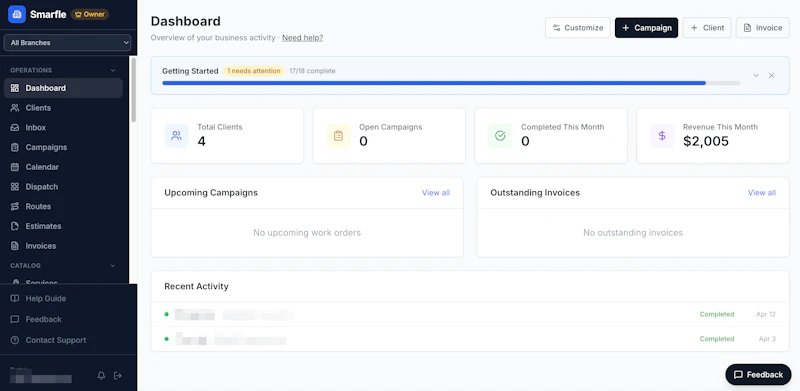The image size is (800, 391).
Task: Click the Contact Support help icon
Action: point(15,340)
